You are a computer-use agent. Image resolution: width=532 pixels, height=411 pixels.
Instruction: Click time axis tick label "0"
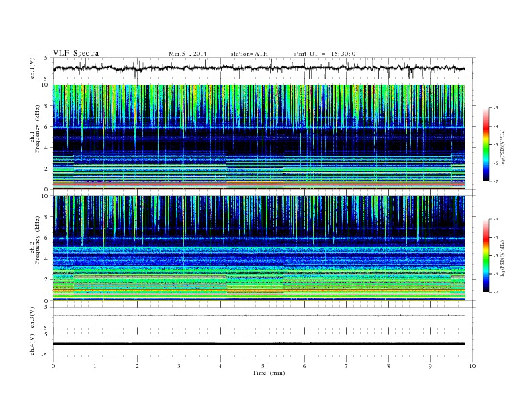pyautogui.click(x=53, y=366)
